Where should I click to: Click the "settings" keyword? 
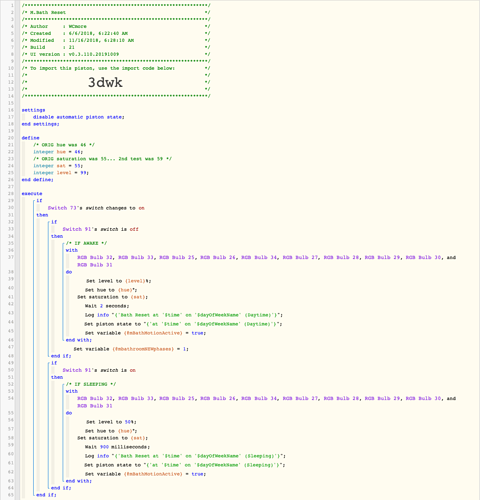click(x=33, y=110)
